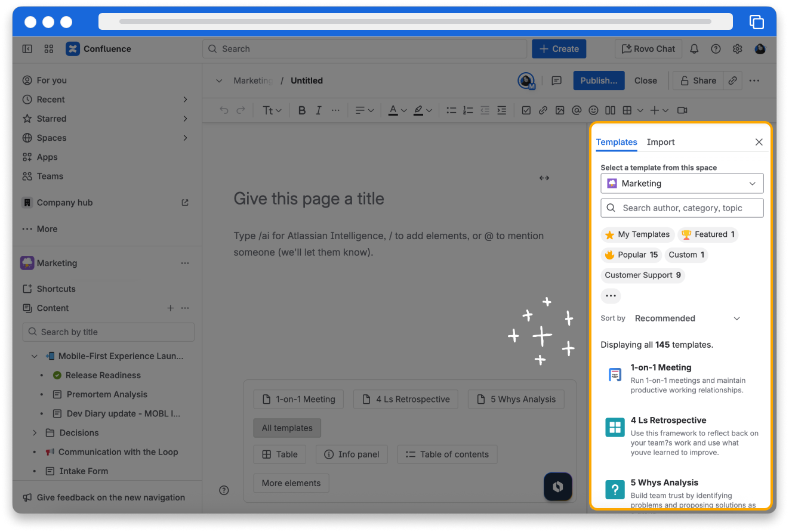The height and width of the screenshot is (532, 789).
Task: Toggle the Customer Support filter chip
Action: coord(642,275)
